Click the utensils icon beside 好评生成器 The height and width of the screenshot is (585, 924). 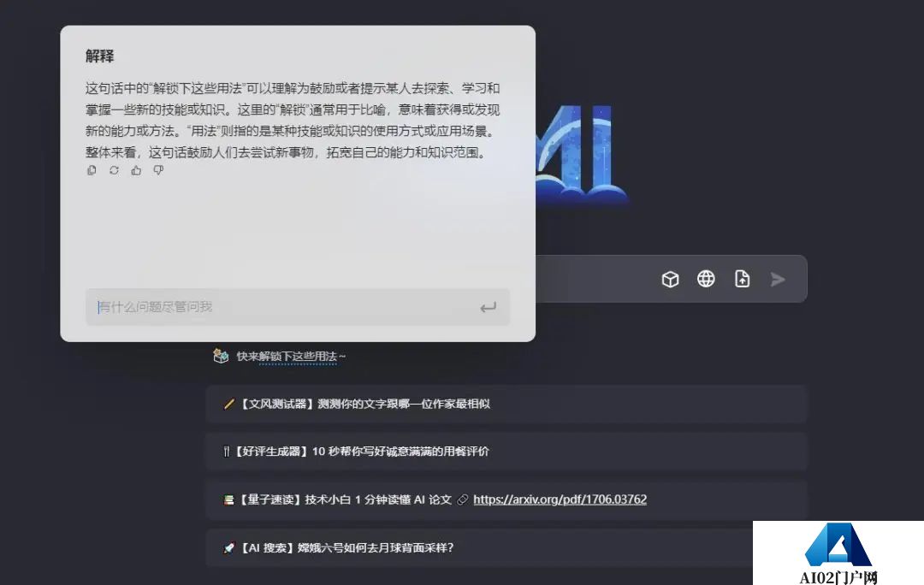226,452
